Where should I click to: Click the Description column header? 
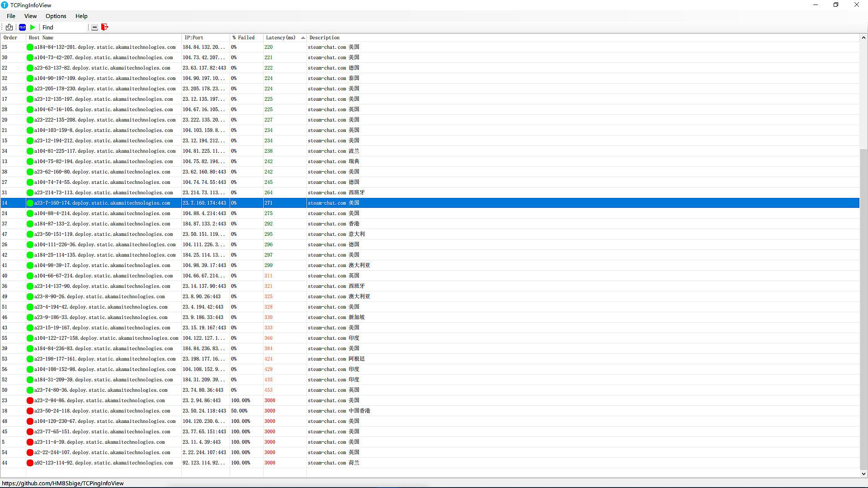(324, 38)
